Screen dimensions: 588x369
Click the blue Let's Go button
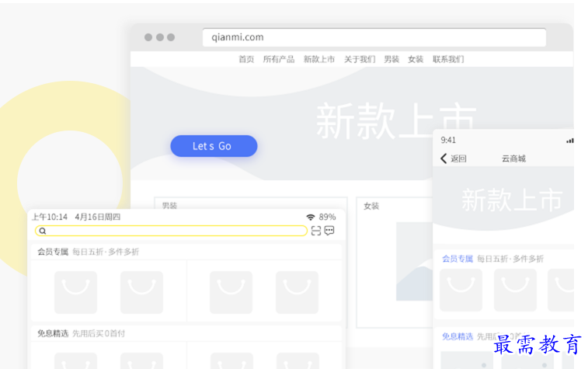(214, 146)
